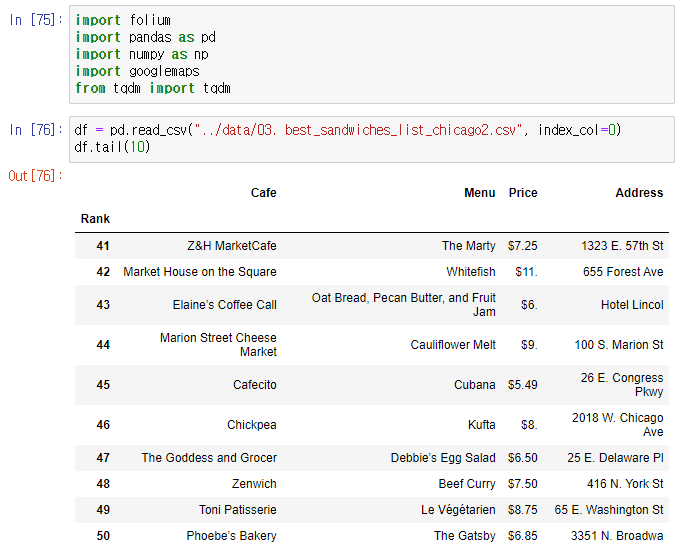Click the Menu column header
Image resolution: width=679 pixels, height=552 pixels.
click(x=479, y=193)
